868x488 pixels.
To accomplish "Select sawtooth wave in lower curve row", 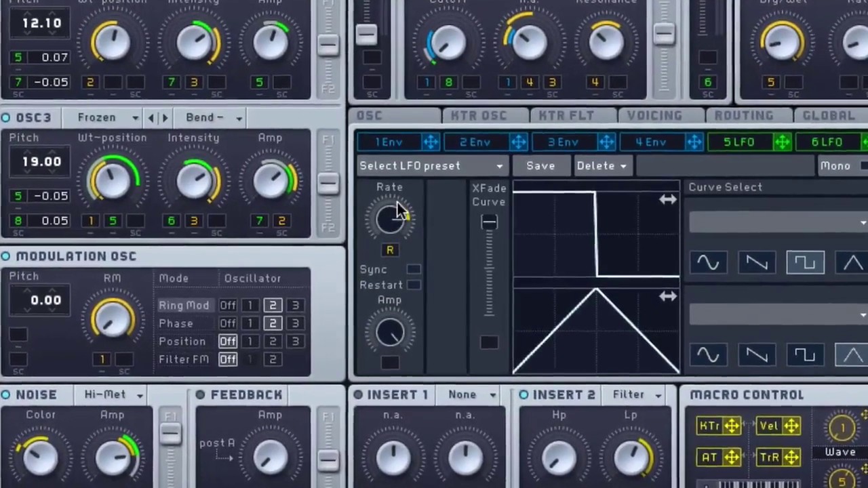I will point(757,355).
